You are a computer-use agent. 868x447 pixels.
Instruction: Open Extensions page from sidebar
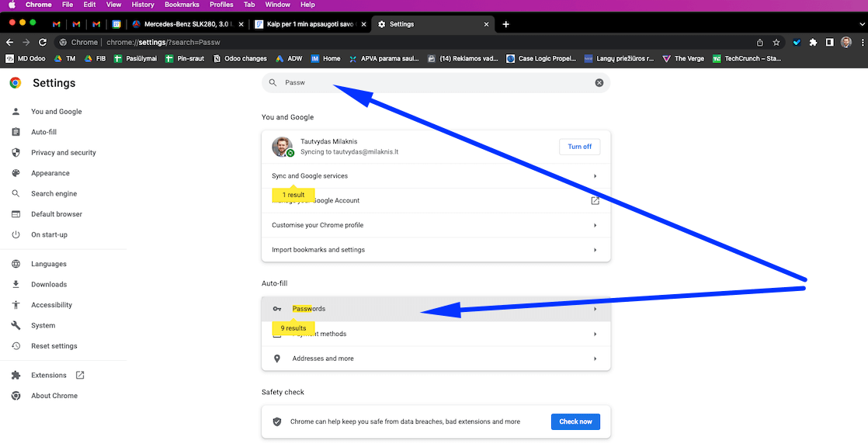tap(49, 375)
